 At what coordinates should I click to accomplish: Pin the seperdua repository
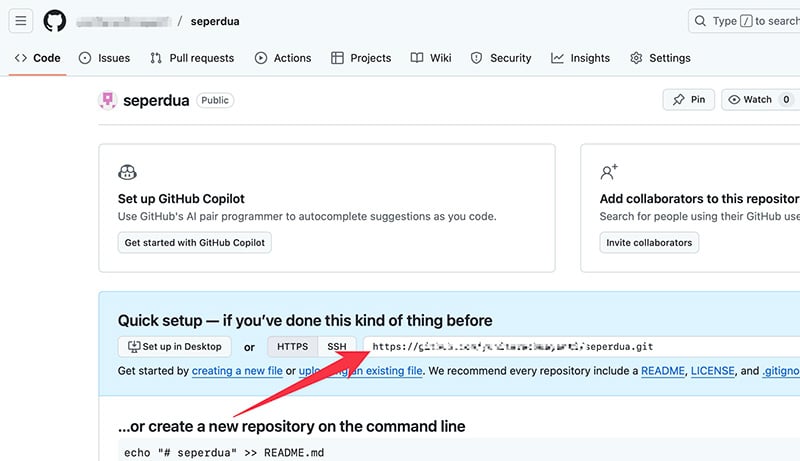688,99
